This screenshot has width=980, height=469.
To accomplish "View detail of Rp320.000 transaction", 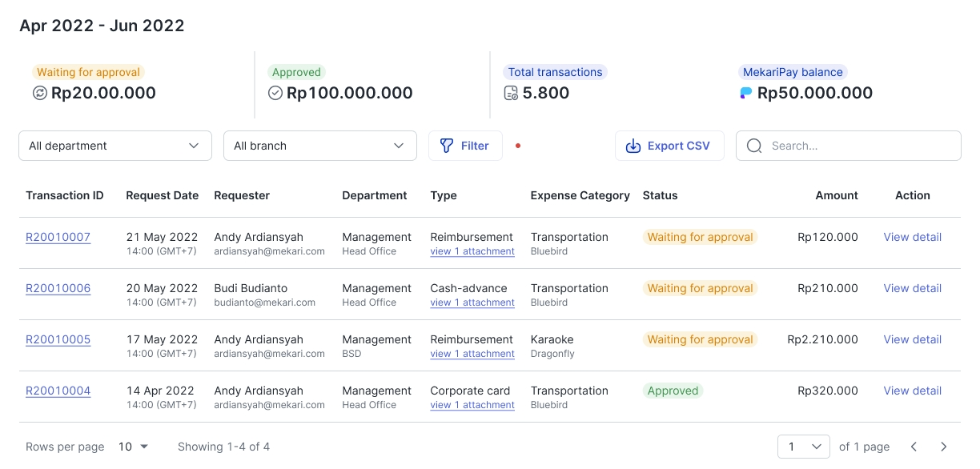I will [913, 391].
